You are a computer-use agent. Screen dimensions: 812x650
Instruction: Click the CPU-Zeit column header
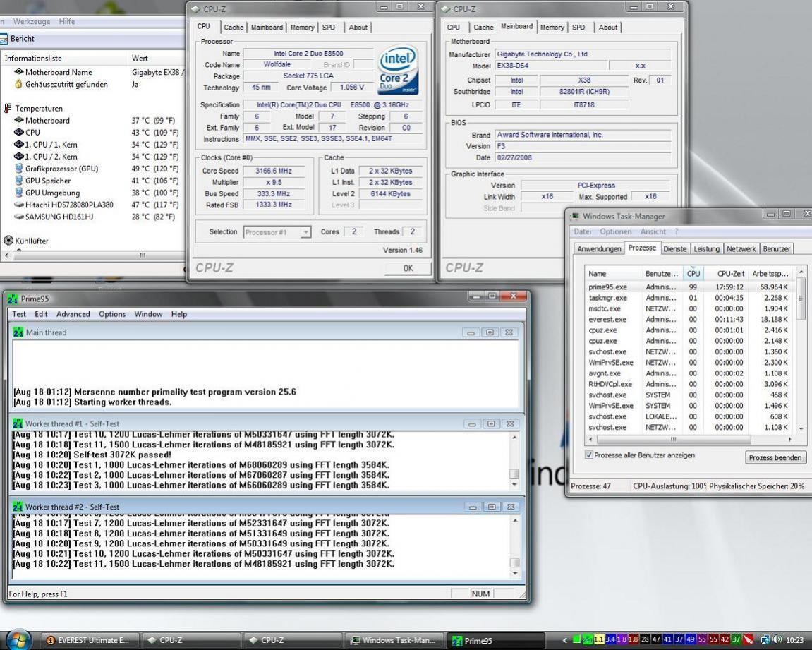click(727, 273)
